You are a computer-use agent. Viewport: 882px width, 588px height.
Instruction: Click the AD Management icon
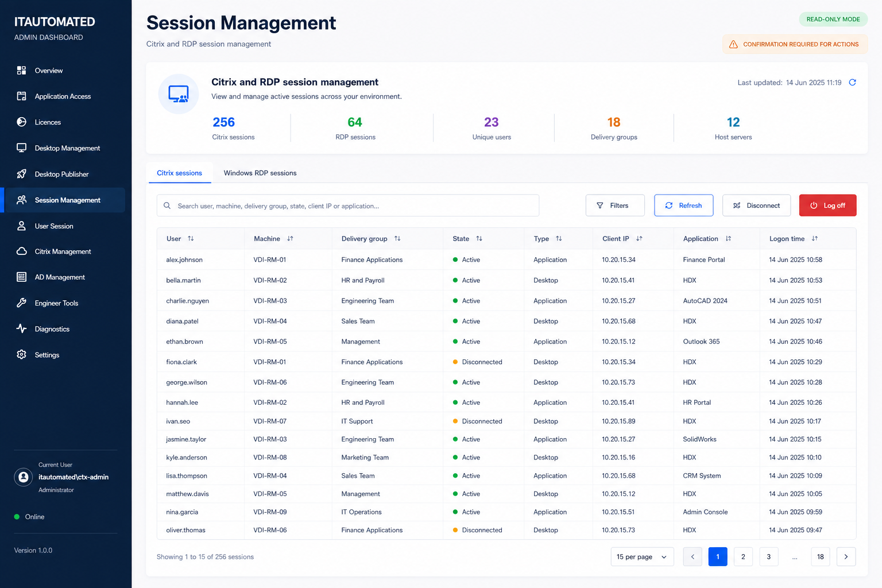click(x=21, y=277)
